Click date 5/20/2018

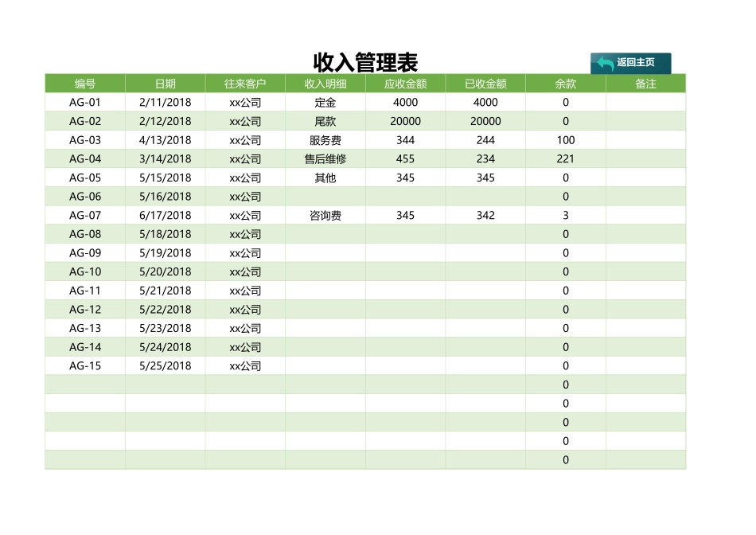point(166,271)
